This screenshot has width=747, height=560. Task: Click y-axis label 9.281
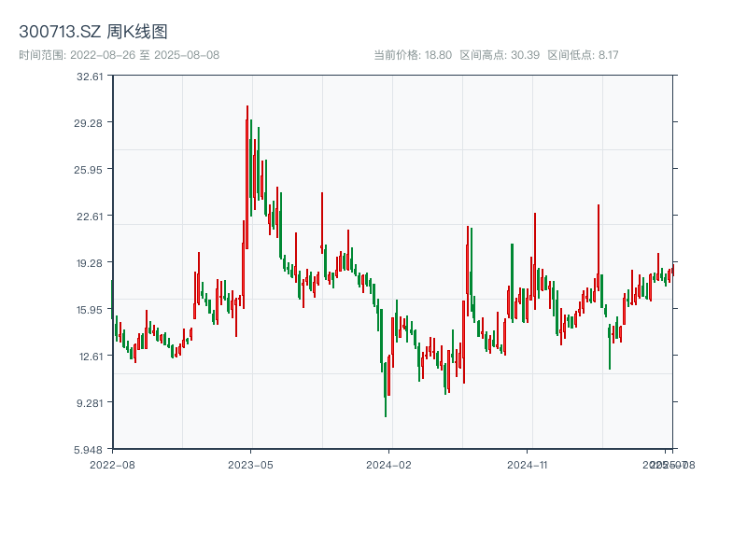click(90, 403)
